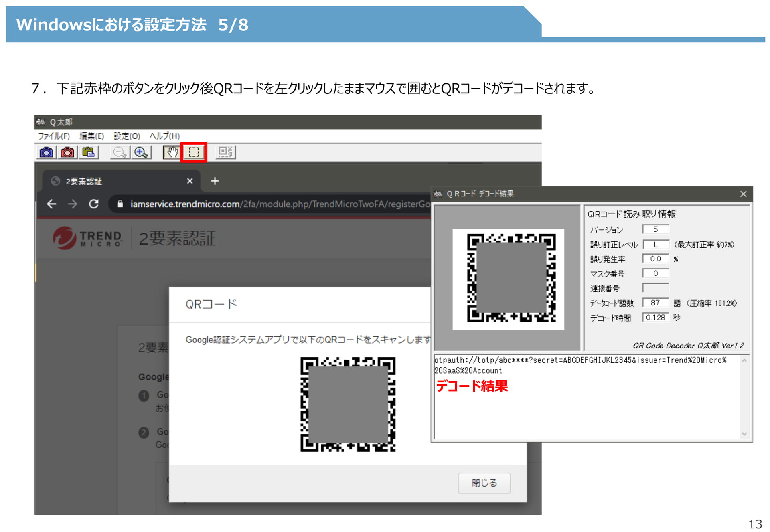Click the バージョン field showing 5

coord(655,229)
